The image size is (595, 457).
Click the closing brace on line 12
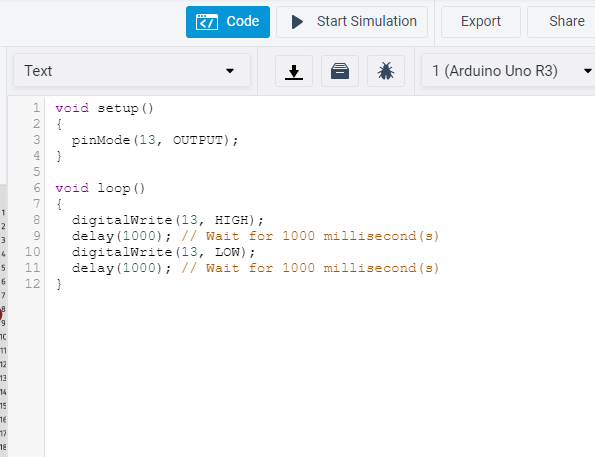tap(59, 284)
